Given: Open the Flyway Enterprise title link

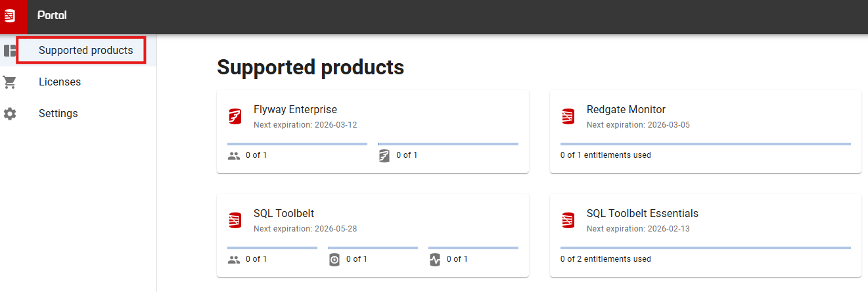Looking at the screenshot, I should coord(295,110).
